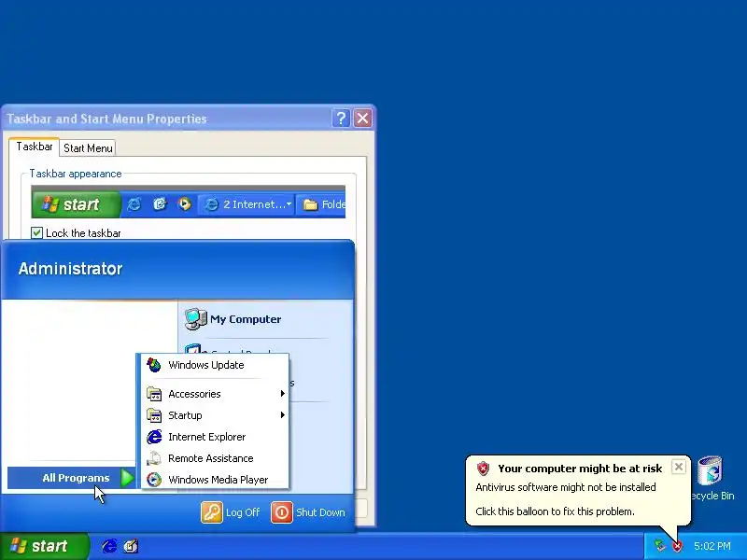Launch Internet Explorer from the programs list

(x=215, y=437)
